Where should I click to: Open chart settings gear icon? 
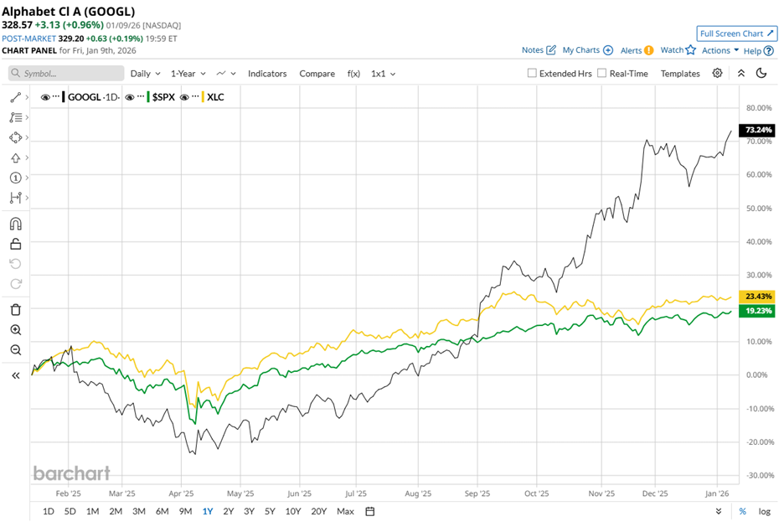coord(717,74)
